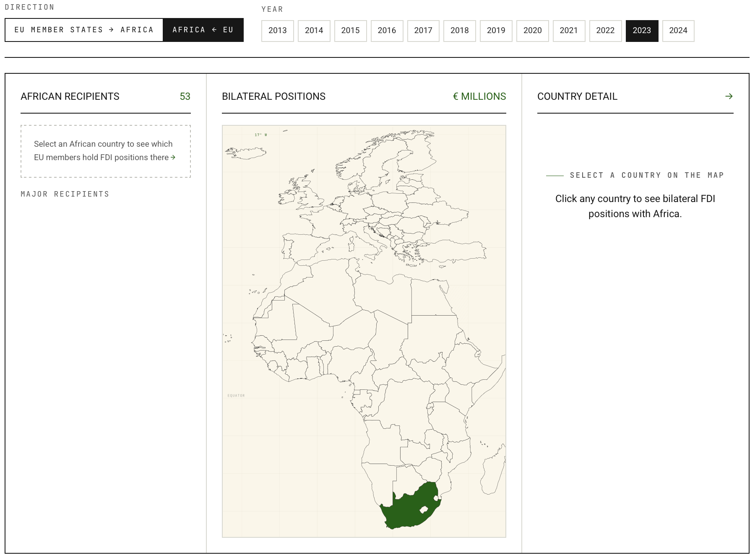Choose year 2016

(x=387, y=31)
